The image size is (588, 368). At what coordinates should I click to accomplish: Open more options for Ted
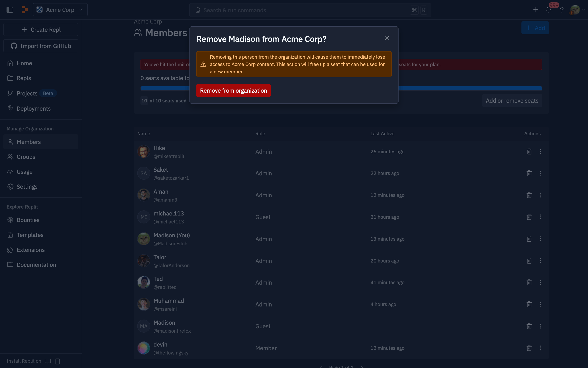(540, 283)
